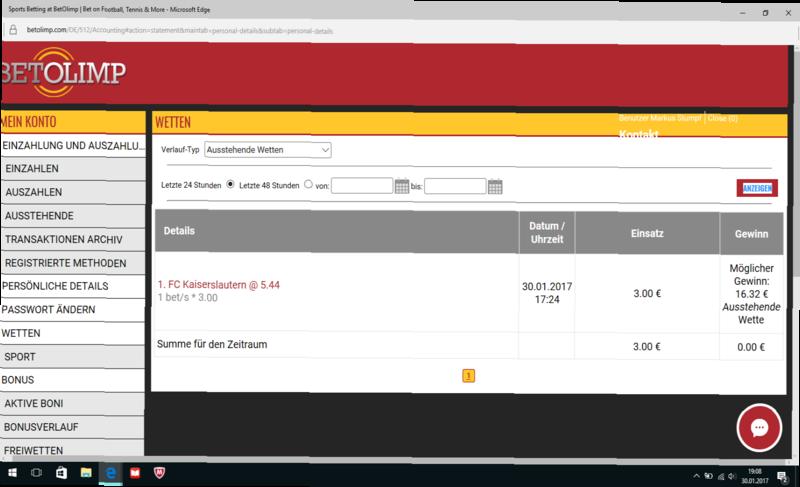Click the '1 bet/s * 3.00' text

coord(187,297)
